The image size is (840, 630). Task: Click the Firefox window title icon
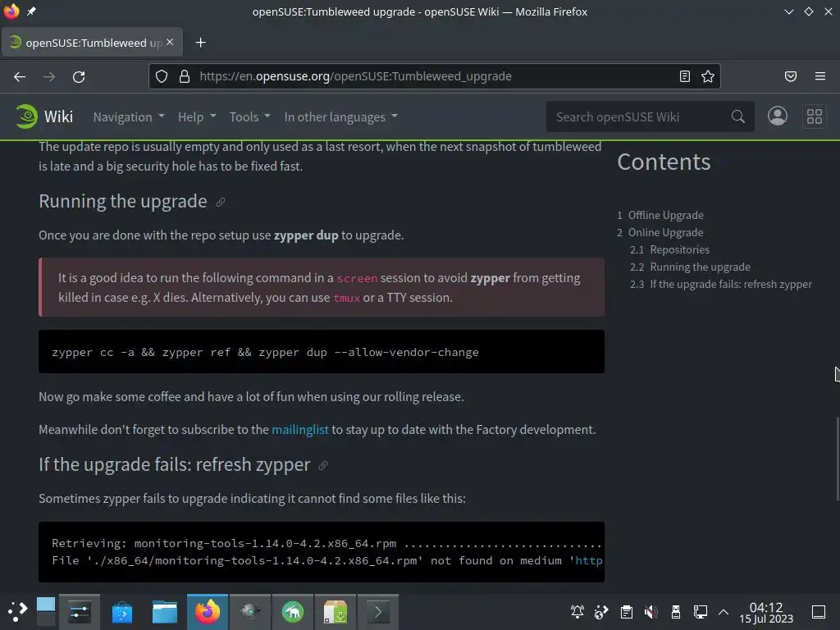click(x=11, y=11)
